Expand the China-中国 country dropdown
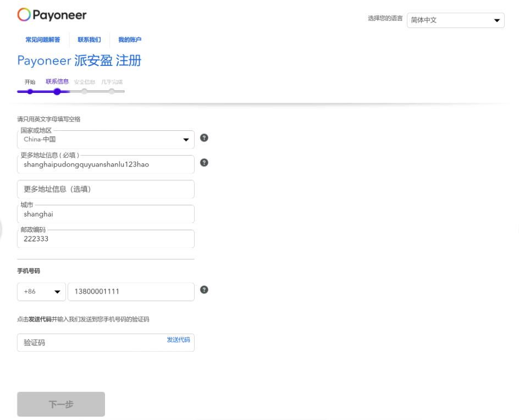This screenshot has height=420, width=519. (x=106, y=140)
